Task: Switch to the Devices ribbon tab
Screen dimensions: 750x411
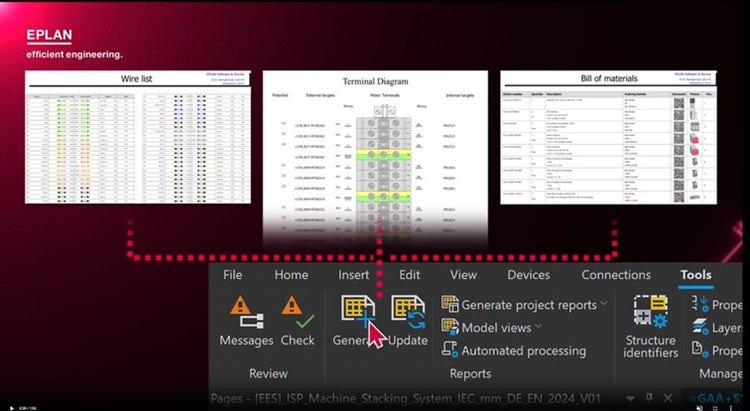Action: click(x=529, y=275)
